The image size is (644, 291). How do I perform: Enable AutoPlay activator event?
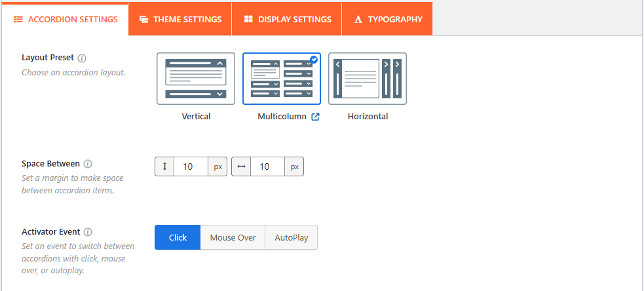pyautogui.click(x=291, y=238)
